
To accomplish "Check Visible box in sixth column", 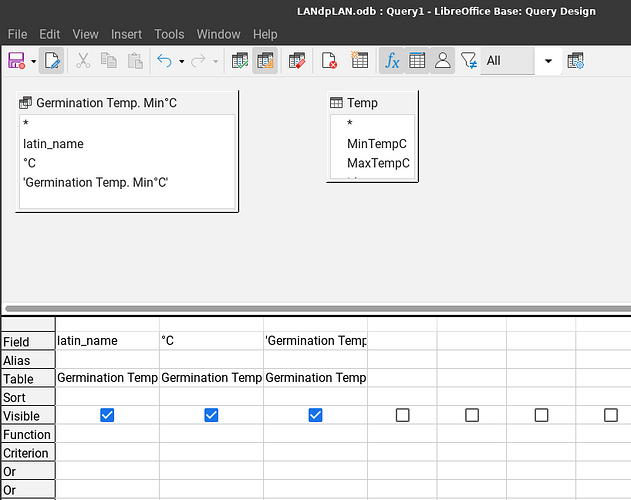I will point(541,415).
